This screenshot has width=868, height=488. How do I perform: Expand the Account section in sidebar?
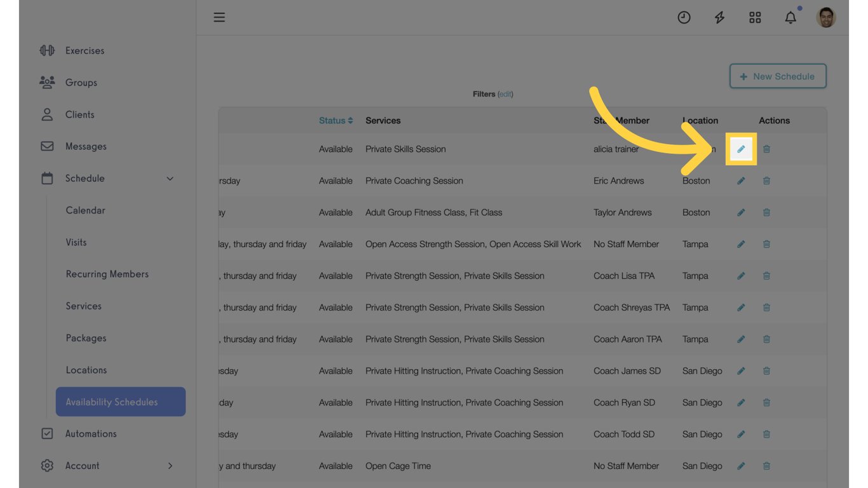170,466
